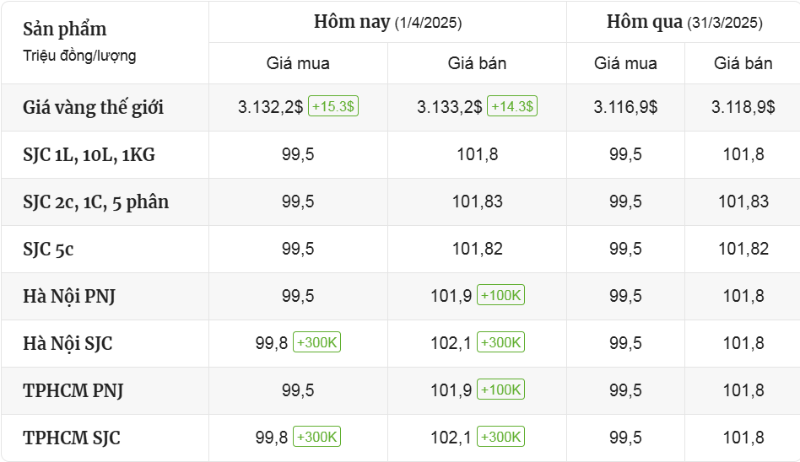Click Giá mua header under Hôm nay
The width and height of the screenshot is (800, 462).
[298, 63]
